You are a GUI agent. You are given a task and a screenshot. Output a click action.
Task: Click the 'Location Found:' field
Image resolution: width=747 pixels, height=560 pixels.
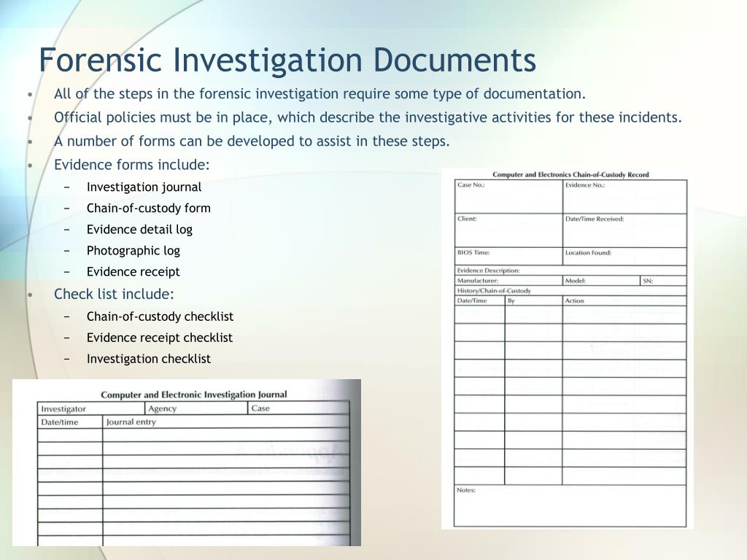click(x=624, y=257)
